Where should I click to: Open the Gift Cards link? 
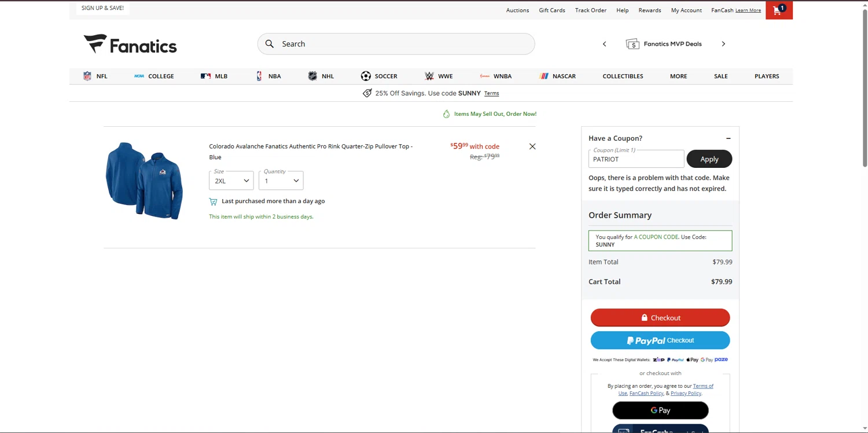[552, 10]
